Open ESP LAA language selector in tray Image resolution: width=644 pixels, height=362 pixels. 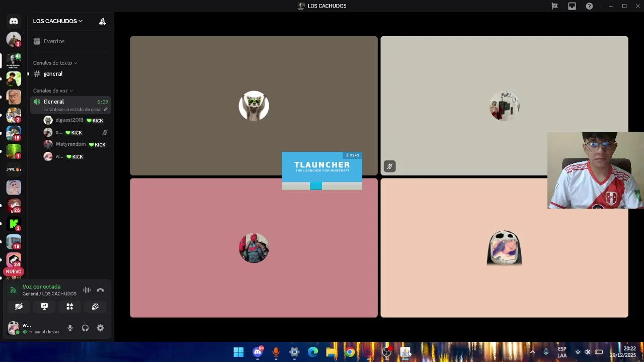click(x=562, y=352)
